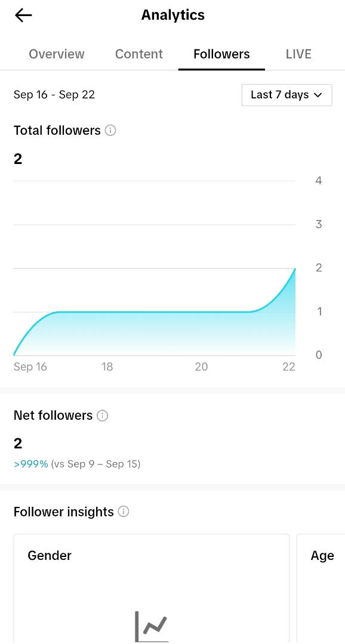The width and height of the screenshot is (345, 644).
Task: Tap the Net followers info icon
Action: coord(102,416)
